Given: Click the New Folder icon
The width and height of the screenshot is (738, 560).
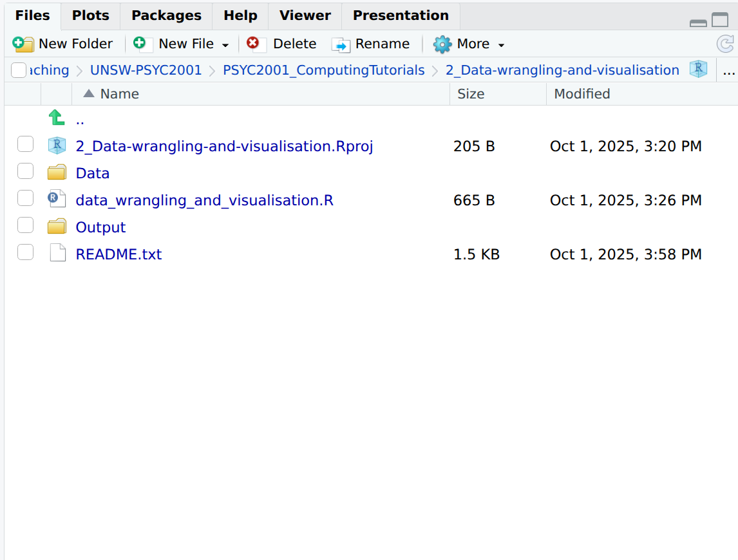Looking at the screenshot, I should (23, 44).
